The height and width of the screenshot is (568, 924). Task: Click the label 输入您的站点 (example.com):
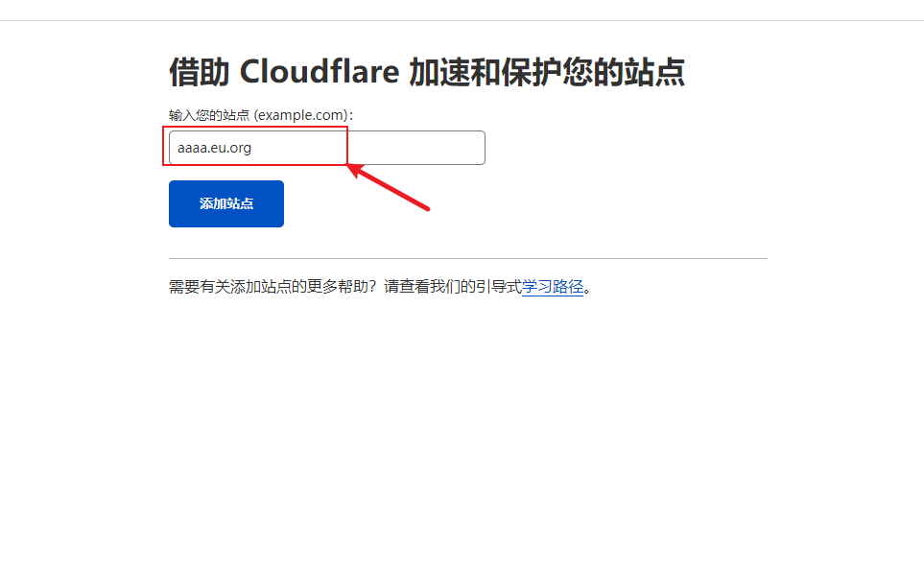coord(261,115)
